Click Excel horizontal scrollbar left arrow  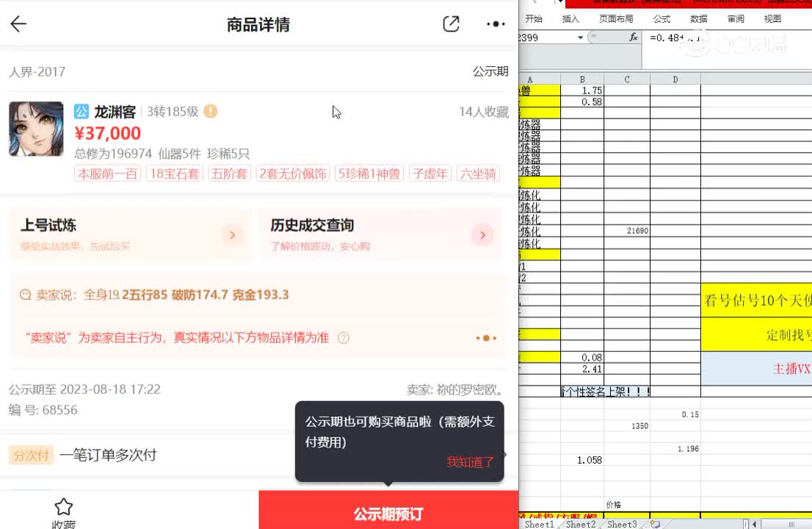click(754, 525)
